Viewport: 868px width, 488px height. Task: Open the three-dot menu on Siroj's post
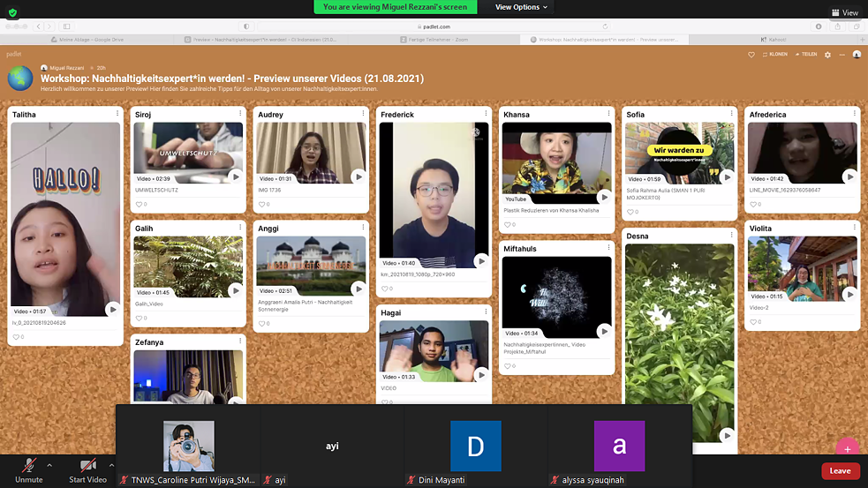pos(239,114)
